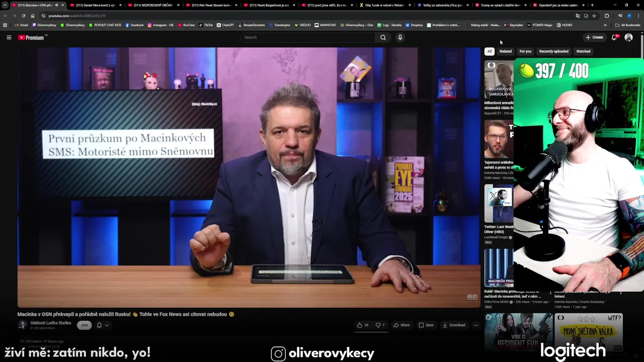Open the YT2MP3 Magic bookmark

(x=539, y=25)
